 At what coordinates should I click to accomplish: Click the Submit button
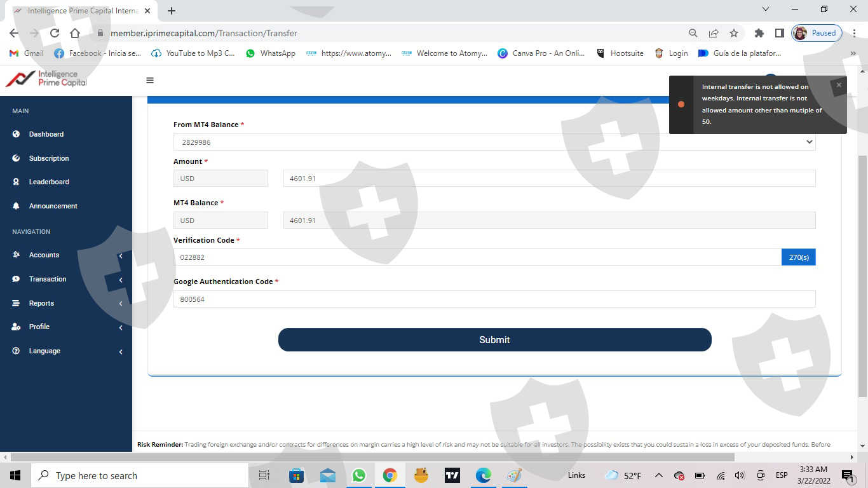(494, 340)
